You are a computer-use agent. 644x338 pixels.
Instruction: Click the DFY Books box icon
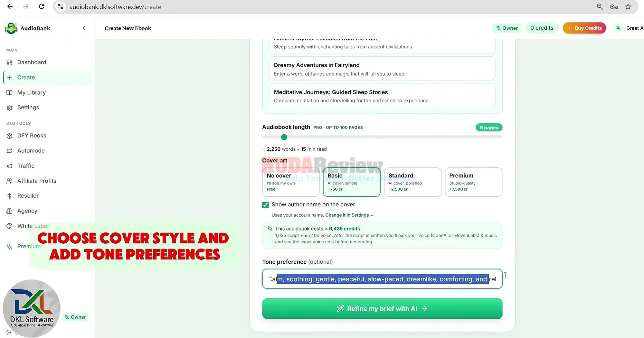point(9,136)
